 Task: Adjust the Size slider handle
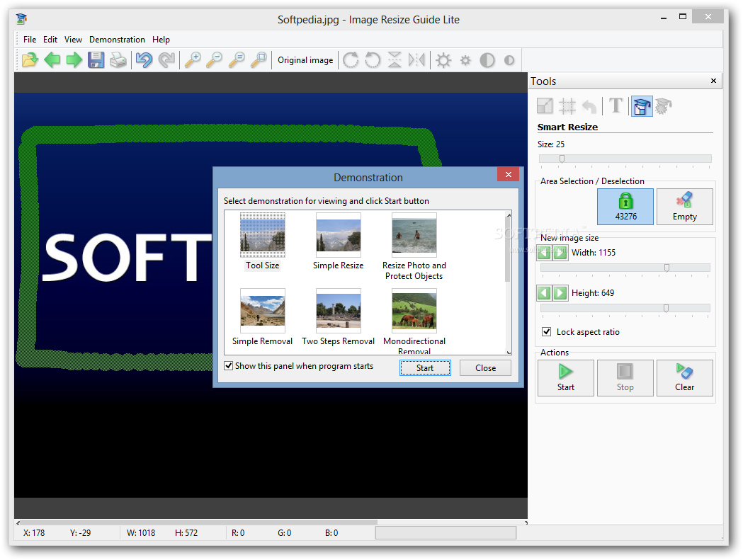click(x=562, y=159)
